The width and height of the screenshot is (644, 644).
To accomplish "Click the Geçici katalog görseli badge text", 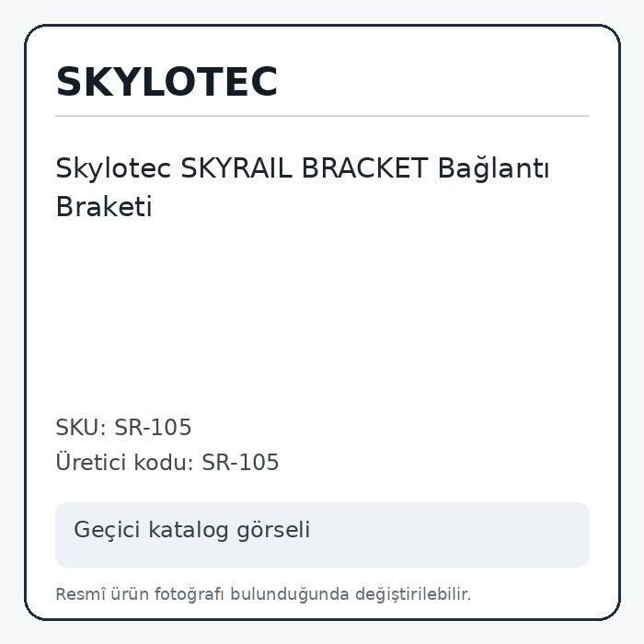I will tap(191, 530).
